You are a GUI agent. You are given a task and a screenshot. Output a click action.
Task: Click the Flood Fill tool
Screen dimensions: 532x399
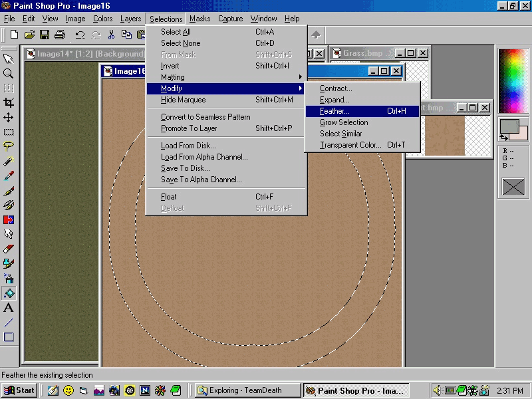coord(9,293)
